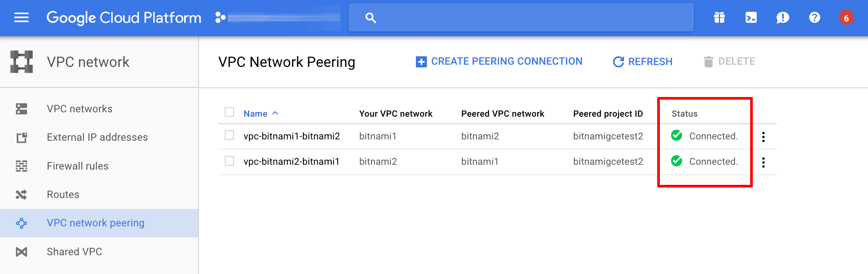The image size is (868, 274).
Task: Check the vpc-bitnami1-bitnami2 row checkbox
Action: [230, 135]
